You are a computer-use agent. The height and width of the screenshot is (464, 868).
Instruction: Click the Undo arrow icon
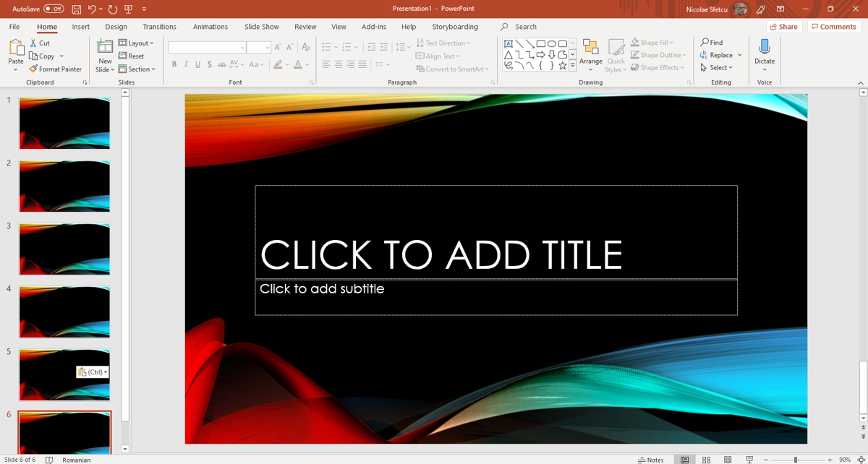(x=93, y=9)
